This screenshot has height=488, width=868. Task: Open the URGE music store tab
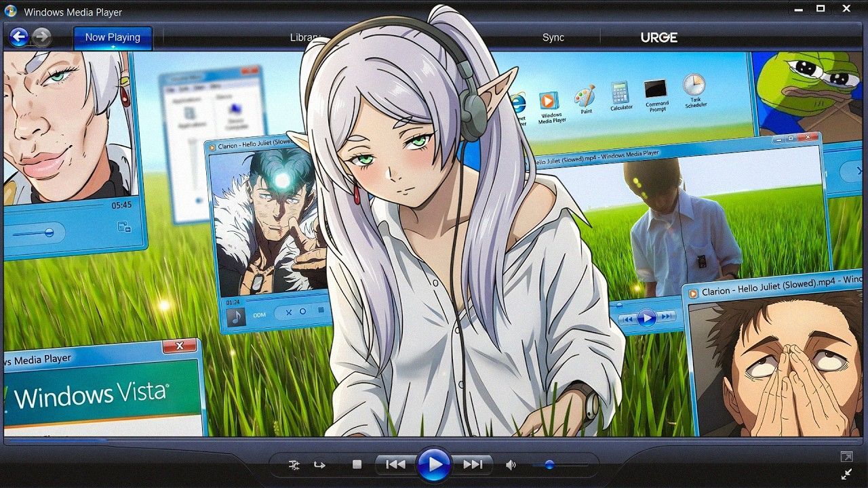point(659,37)
